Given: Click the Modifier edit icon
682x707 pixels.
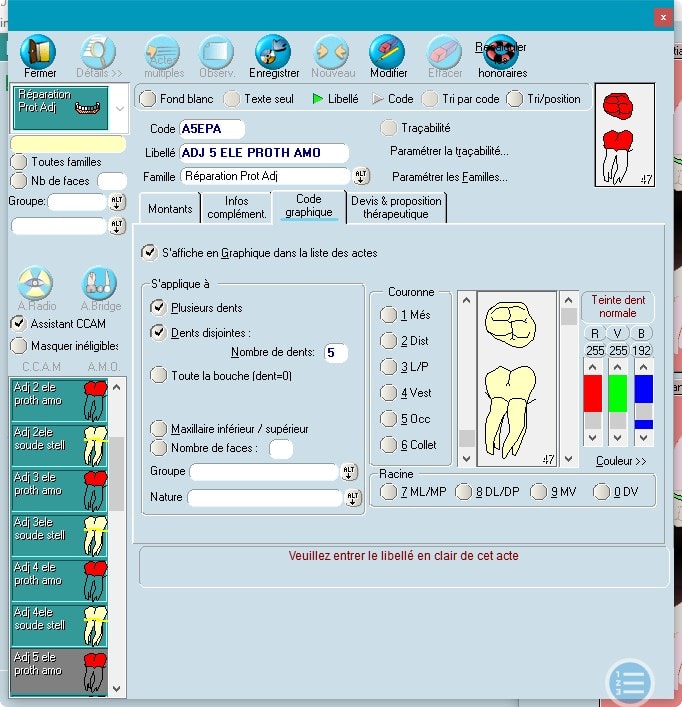Looking at the screenshot, I should point(388,52).
